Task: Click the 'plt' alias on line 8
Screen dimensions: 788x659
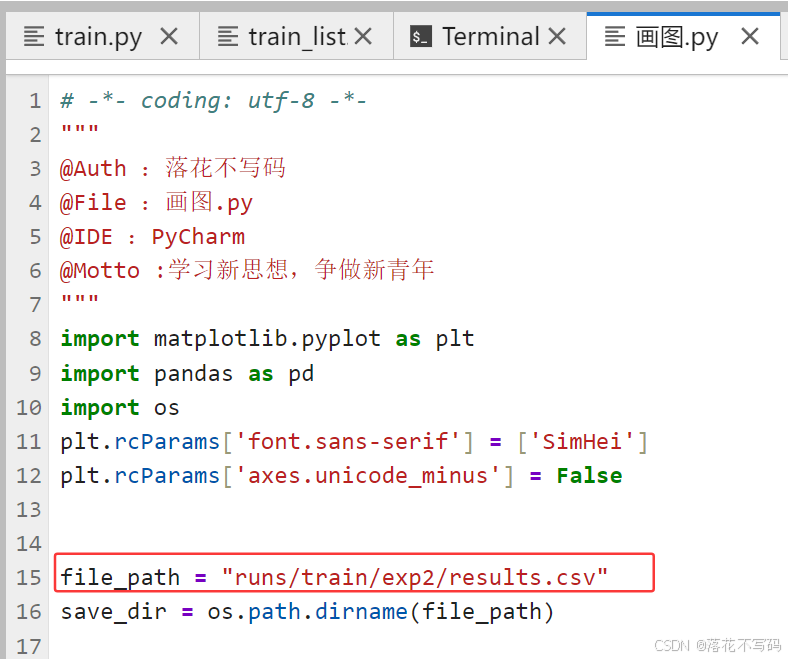Action: pyautogui.click(x=455, y=339)
